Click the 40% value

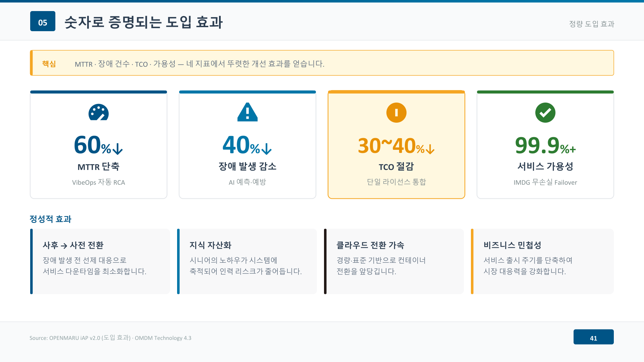coord(248,145)
